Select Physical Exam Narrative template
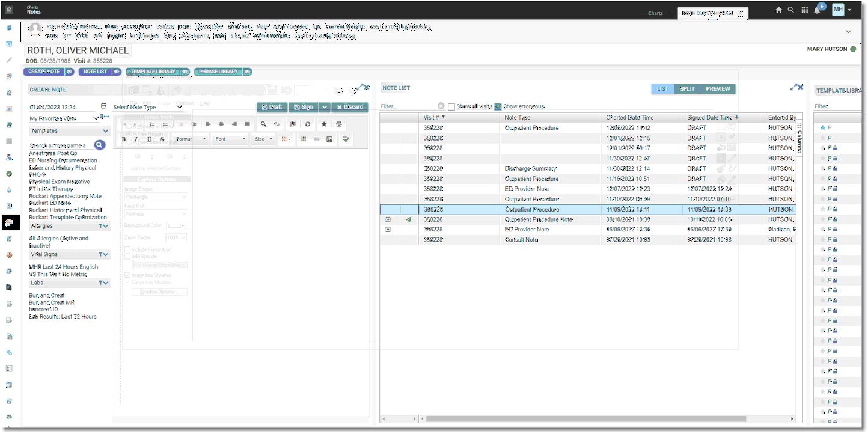 [x=60, y=182]
